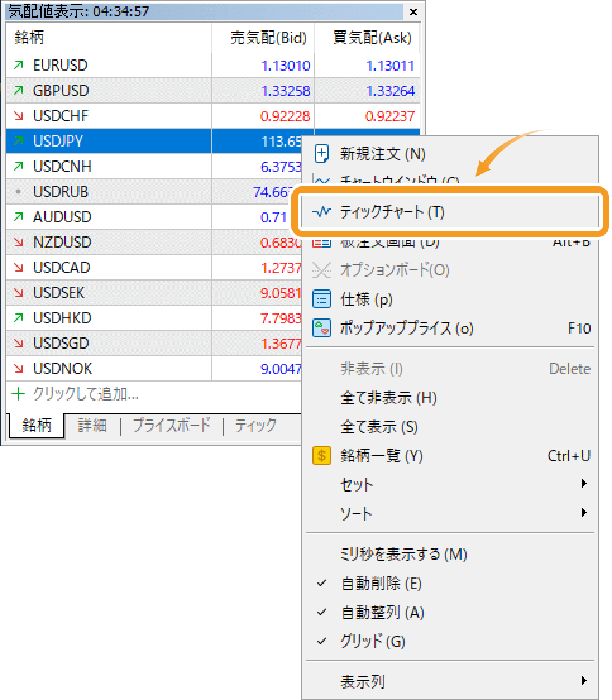Select the USDHKD symbol name
612x700 pixels.
(x=62, y=318)
